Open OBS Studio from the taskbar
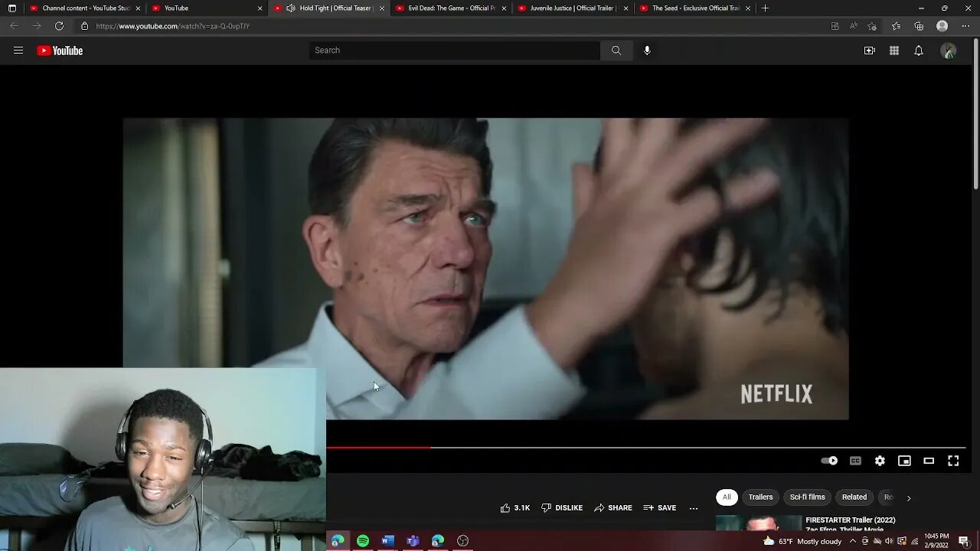The image size is (980, 551). point(462,541)
